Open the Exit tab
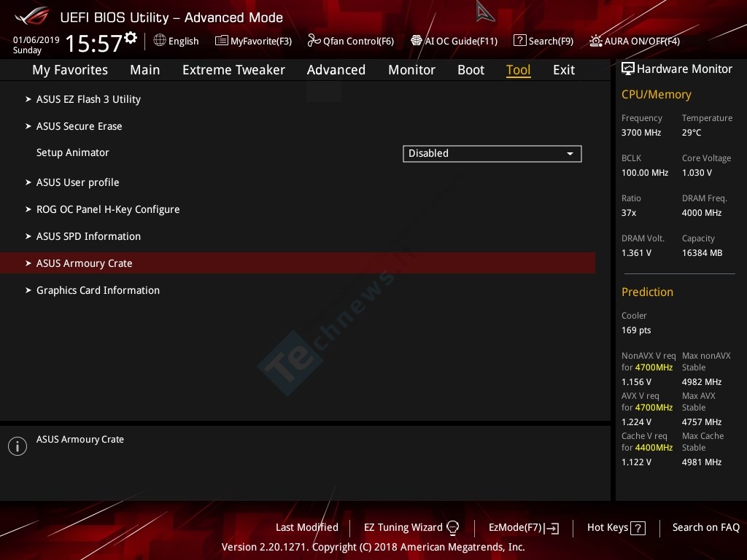 564,70
